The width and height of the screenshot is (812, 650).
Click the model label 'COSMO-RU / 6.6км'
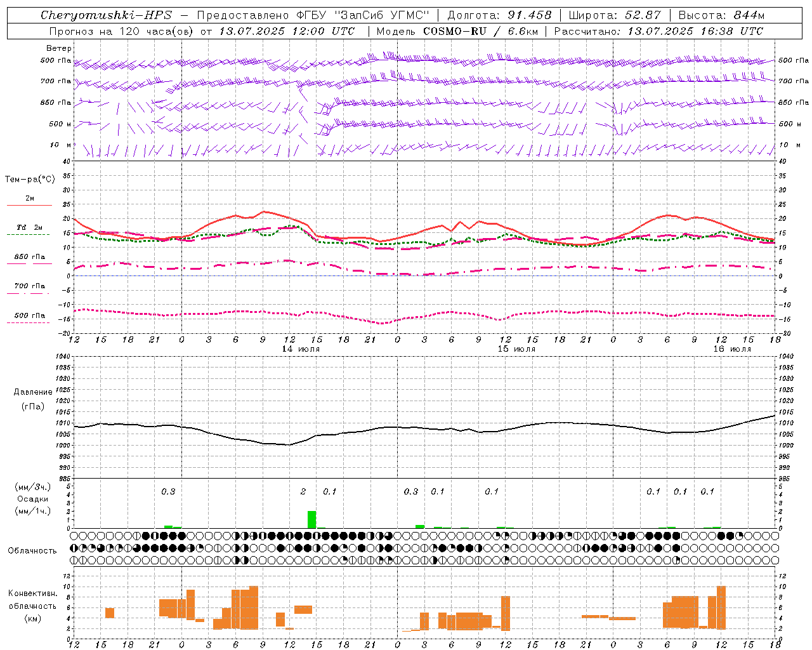481,31
